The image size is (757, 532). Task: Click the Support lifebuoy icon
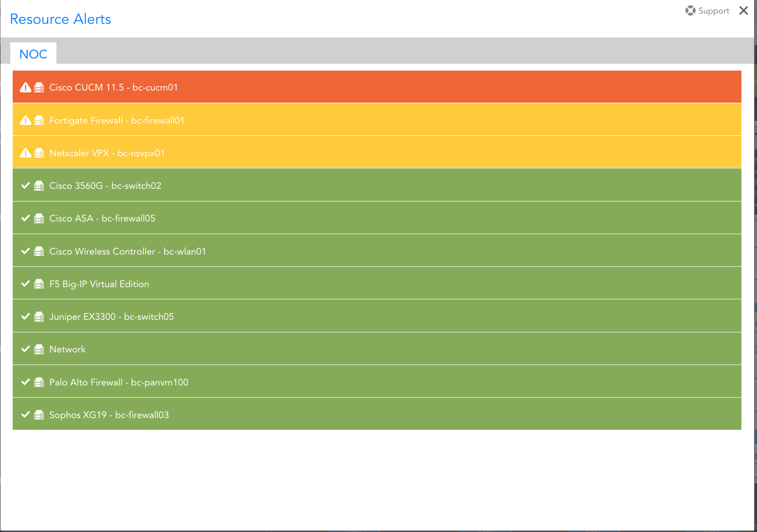690,11
